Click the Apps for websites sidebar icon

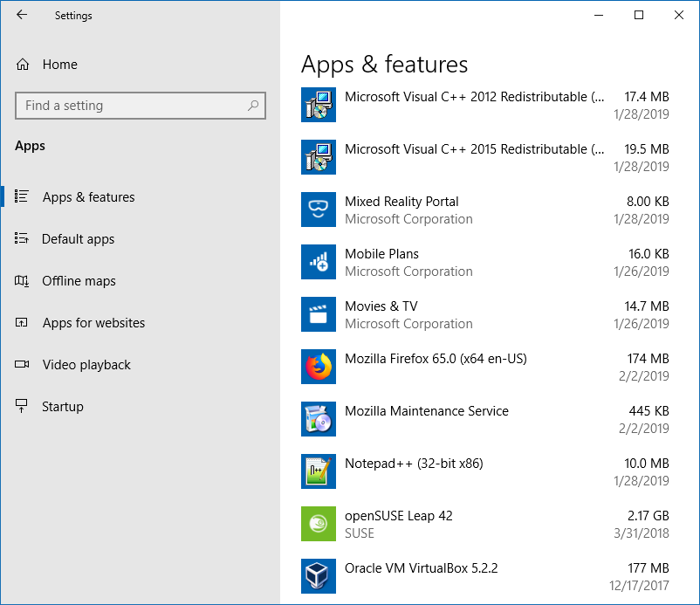(22, 322)
